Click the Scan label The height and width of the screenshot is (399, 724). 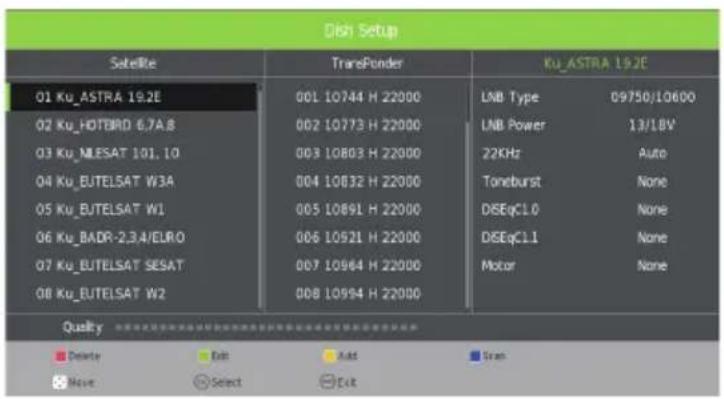(494, 356)
